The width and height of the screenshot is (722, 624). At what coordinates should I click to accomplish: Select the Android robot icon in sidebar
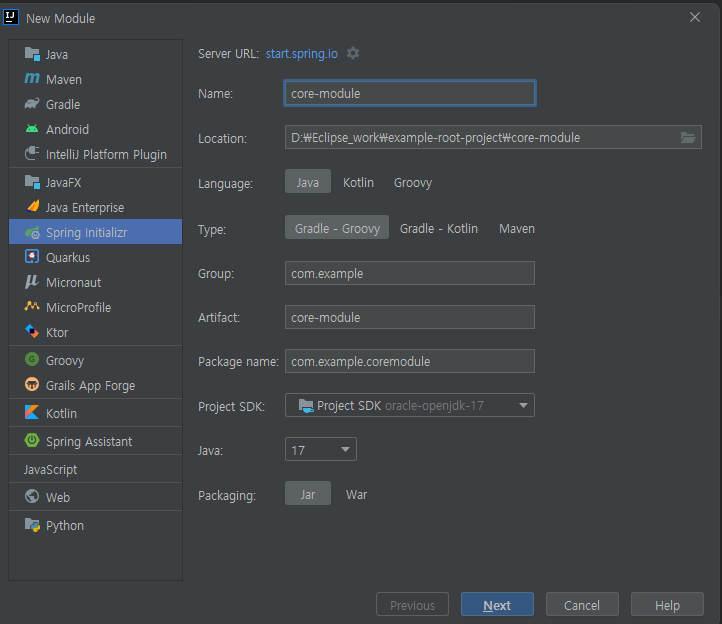pos(32,129)
